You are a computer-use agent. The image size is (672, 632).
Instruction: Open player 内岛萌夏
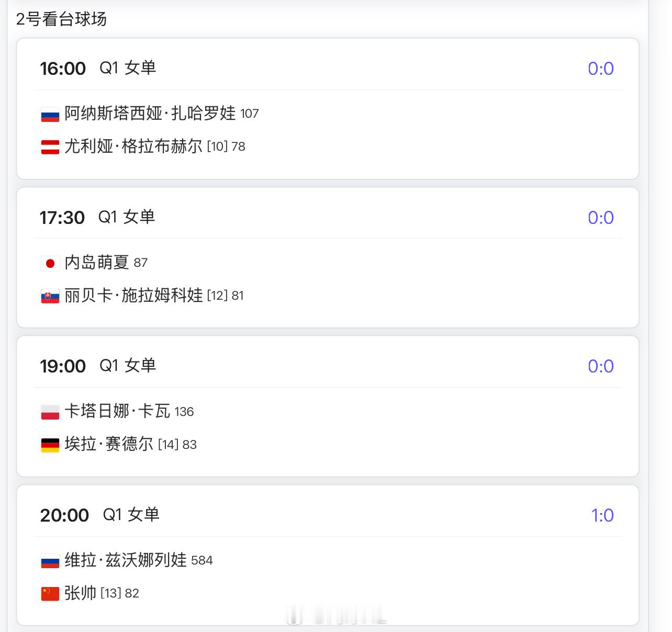point(97,262)
